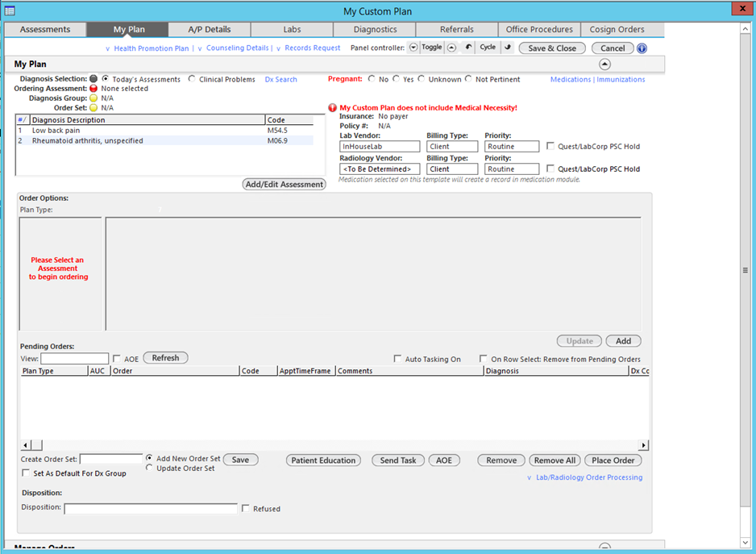The width and height of the screenshot is (756, 554).
Task: Click the Place Order button
Action: (x=613, y=460)
